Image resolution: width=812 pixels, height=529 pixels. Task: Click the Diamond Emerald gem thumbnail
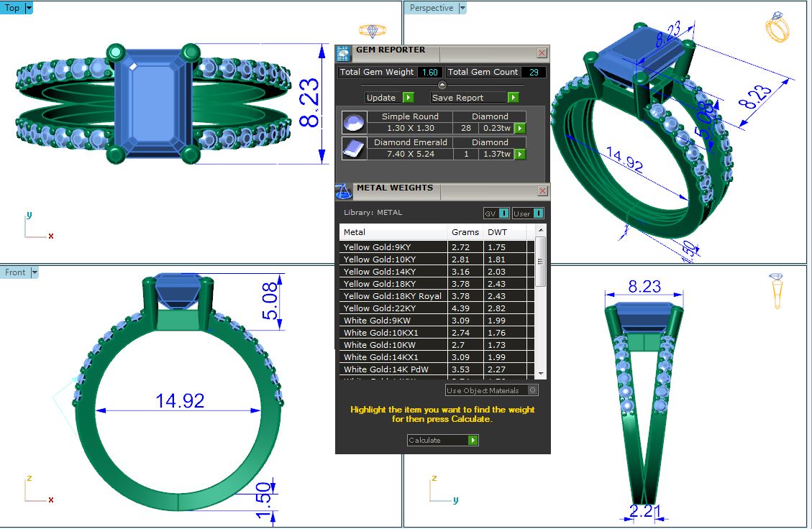pyautogui.click(x=352, y=149)
